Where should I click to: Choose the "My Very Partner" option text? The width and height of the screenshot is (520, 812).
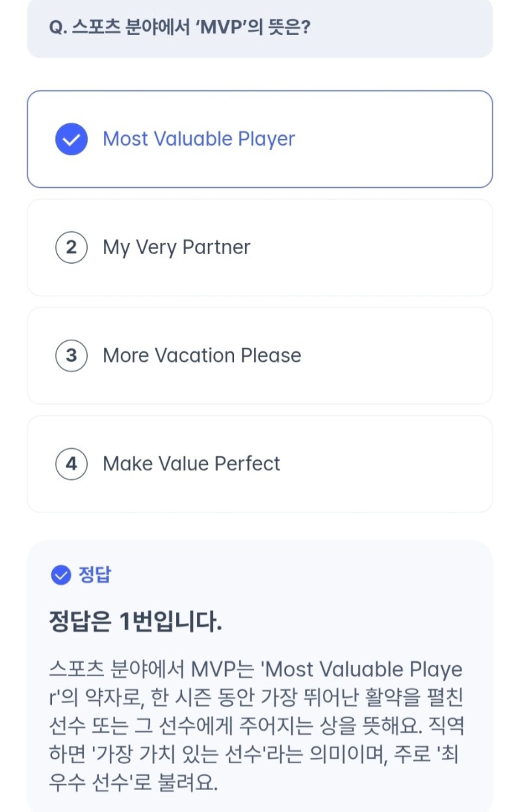pos(177,247)
